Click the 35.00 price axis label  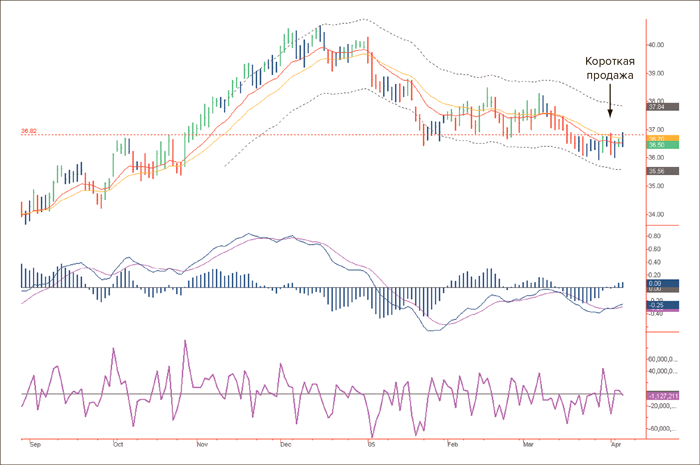[x=657, y=186]
